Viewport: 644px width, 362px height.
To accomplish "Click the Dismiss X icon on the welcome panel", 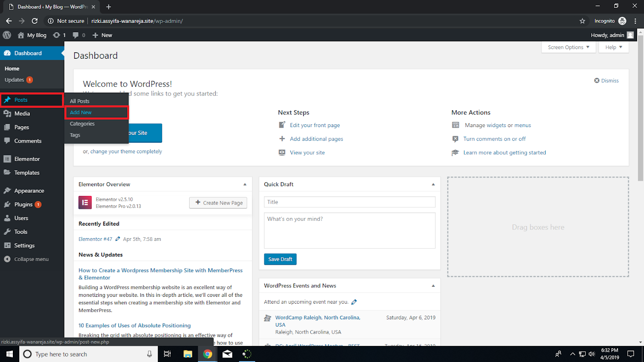I will pos(597,80).
